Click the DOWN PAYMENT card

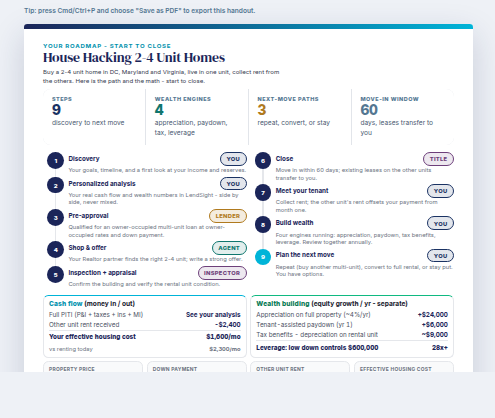pyautogui.click(x=197, y=367)
